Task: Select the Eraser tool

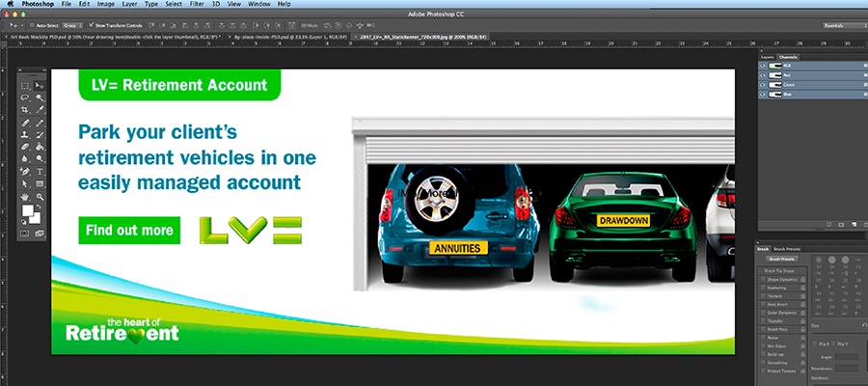Action: (x=25, y=147)
